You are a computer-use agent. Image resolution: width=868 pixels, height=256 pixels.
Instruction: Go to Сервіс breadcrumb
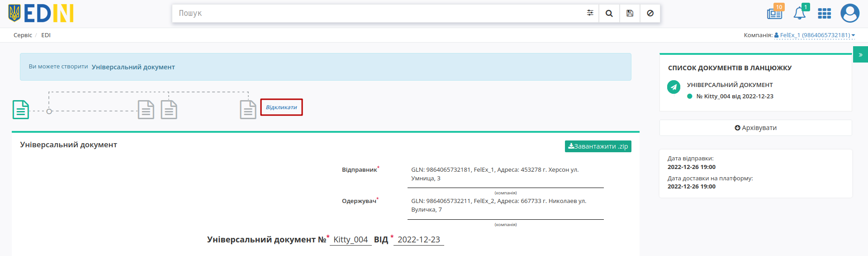coord(23,35)
